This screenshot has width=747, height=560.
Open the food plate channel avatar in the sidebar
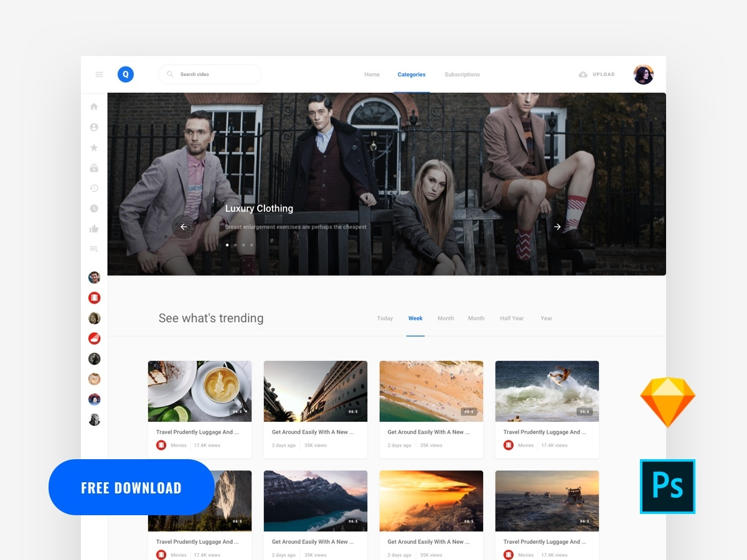click(94, 379)
